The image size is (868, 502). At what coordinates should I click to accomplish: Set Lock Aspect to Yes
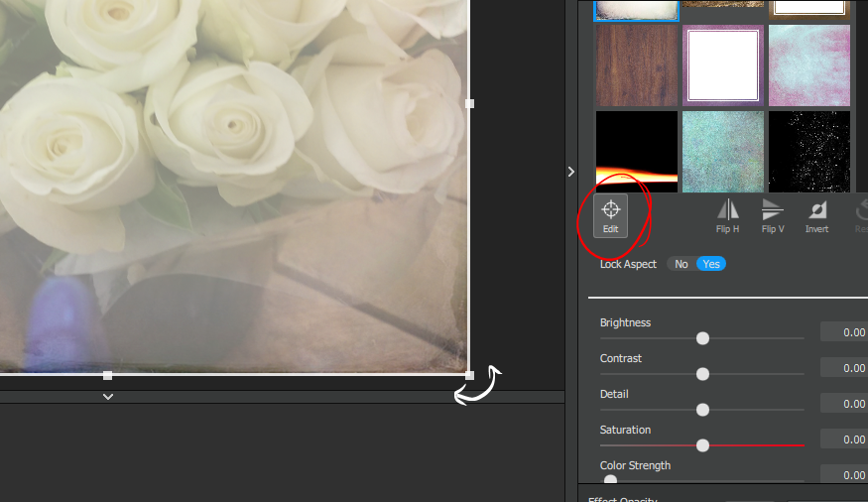(x=711, y=264)
